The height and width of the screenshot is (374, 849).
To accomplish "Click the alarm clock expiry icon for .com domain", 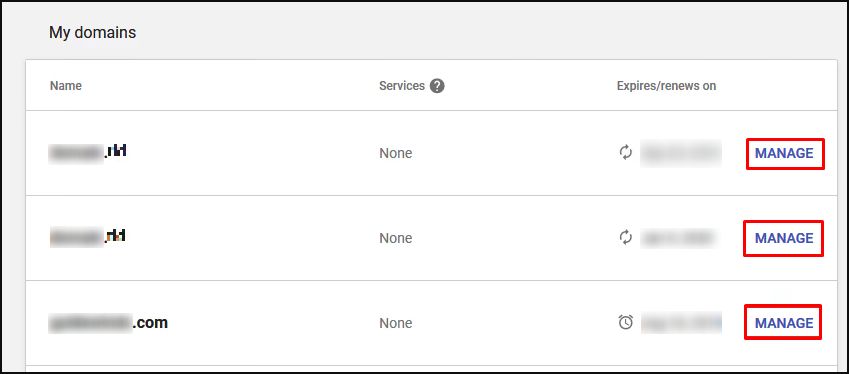I will [x=625, y=323].
